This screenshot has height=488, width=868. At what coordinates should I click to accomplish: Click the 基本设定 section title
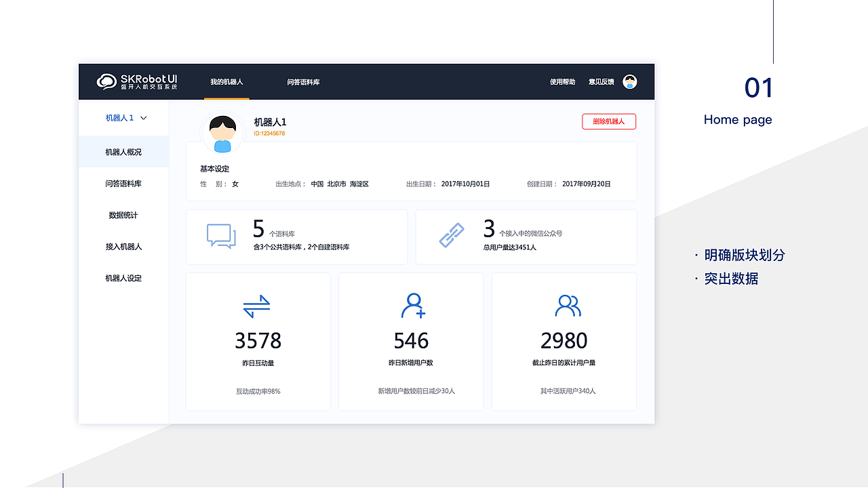click(x=214, y=169)
